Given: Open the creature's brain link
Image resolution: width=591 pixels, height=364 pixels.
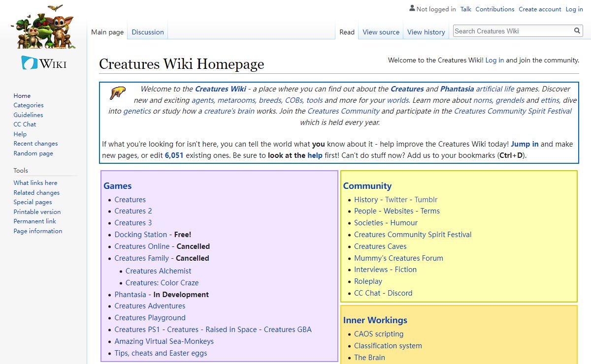Looking at the screenshot, I should coord(230,111).
